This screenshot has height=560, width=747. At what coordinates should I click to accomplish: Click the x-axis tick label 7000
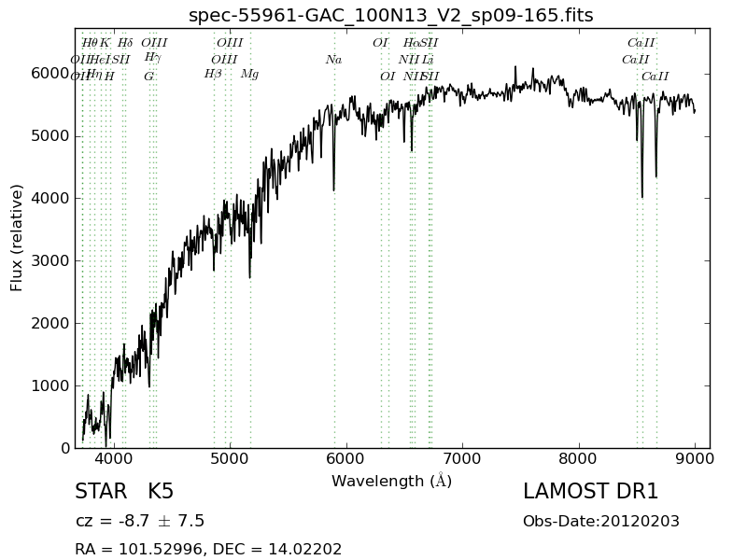coord(462,458)
